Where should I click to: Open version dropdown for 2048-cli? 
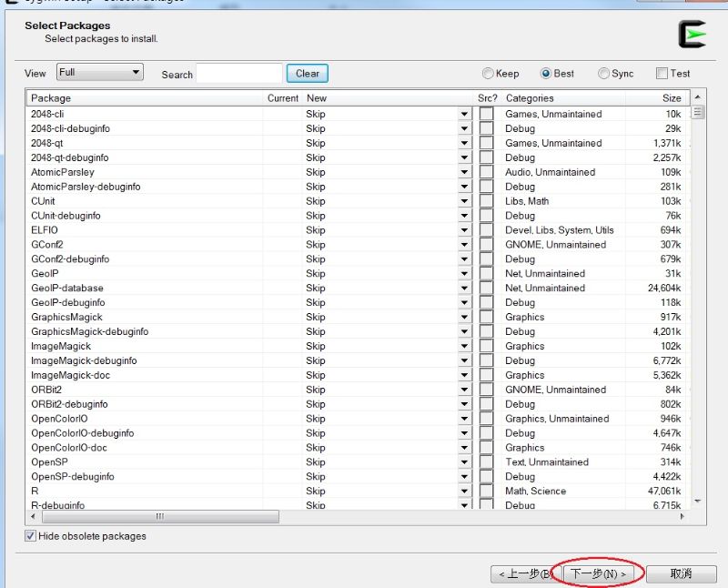pos(464,114)
